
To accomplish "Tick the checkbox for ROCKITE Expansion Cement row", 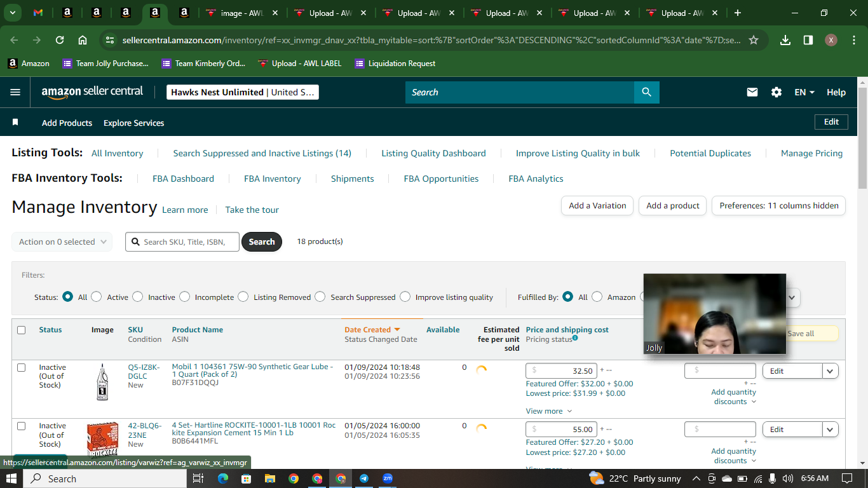I will (x=22, y=426).
